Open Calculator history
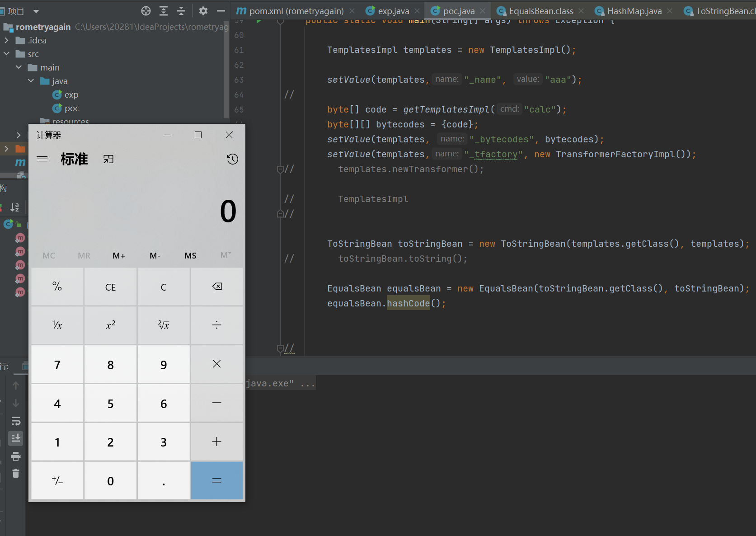 coord(232,159)
